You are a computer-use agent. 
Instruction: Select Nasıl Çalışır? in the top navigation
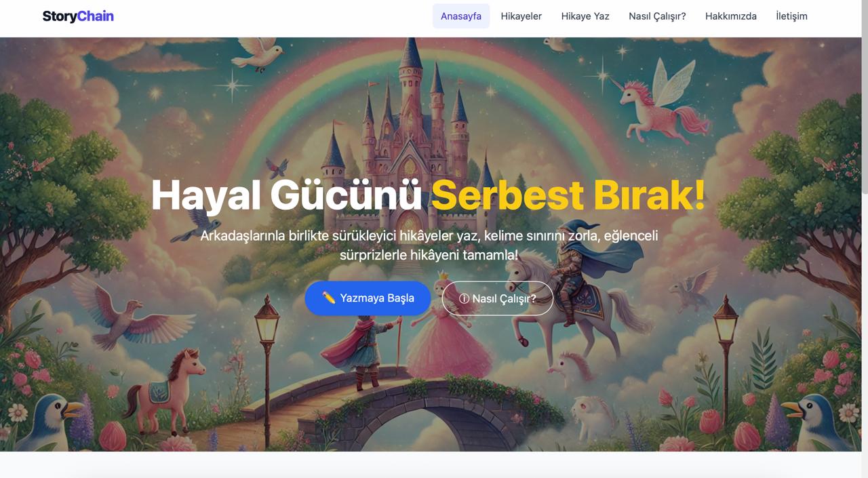[657, 16]
